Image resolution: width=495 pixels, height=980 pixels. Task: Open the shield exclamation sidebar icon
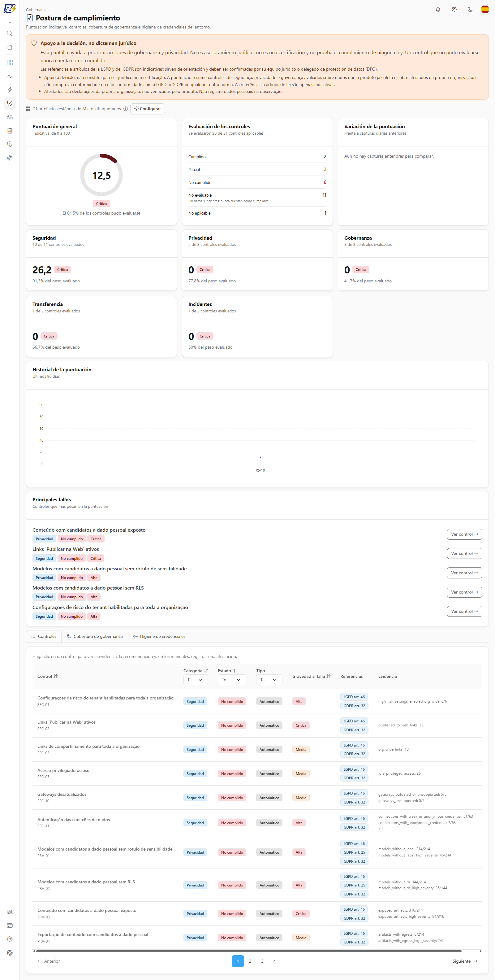[10, 144]
